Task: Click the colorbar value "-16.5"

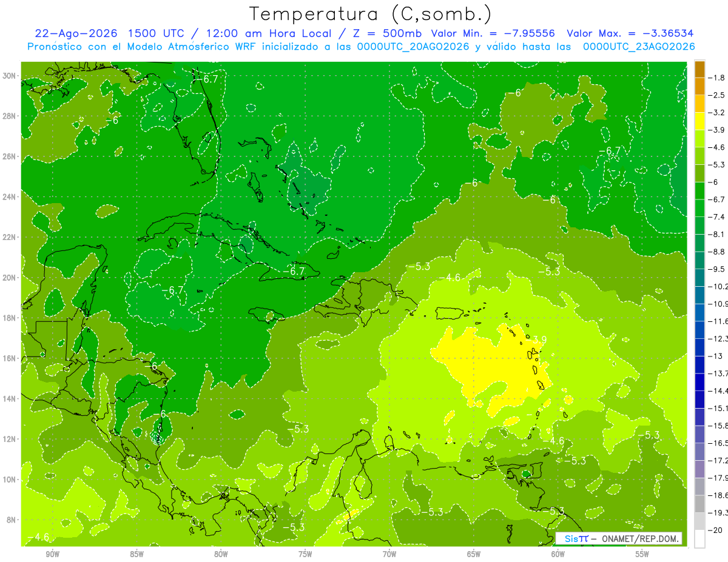Action: coord(718,443)
